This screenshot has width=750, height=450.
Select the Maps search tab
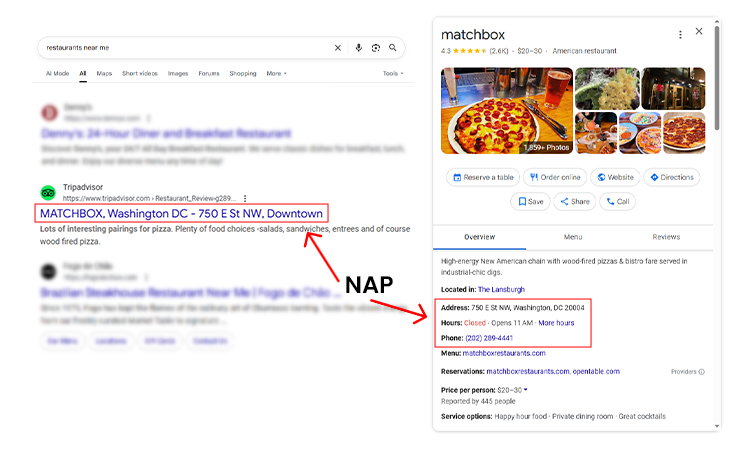(x=104, y=74)
